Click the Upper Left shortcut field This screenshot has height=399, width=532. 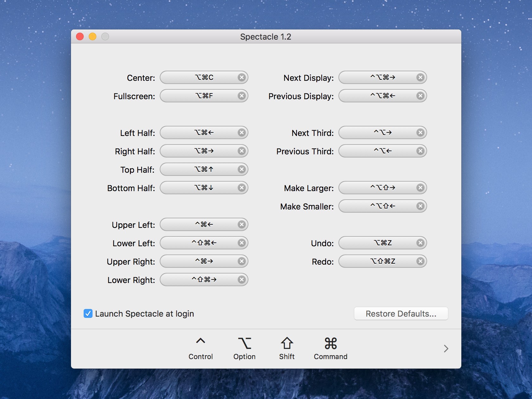(200, 225)
